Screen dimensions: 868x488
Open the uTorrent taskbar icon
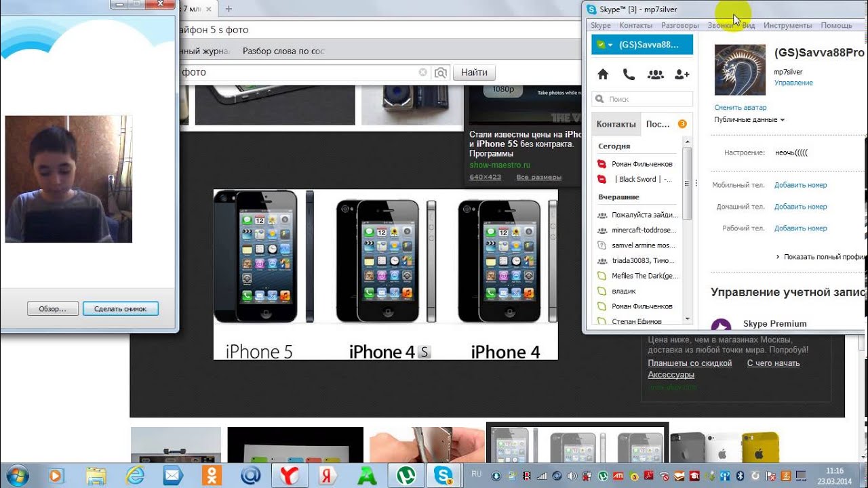click(407, 476)
